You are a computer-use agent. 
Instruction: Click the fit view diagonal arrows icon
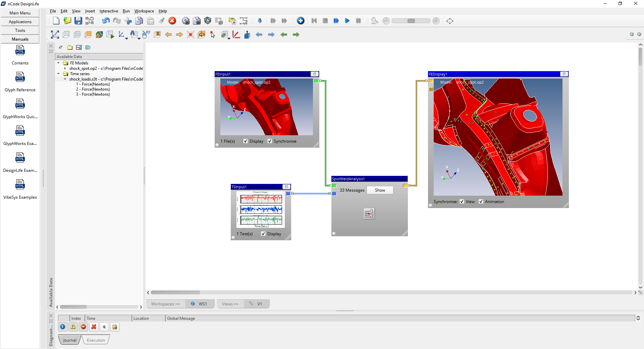55,35
